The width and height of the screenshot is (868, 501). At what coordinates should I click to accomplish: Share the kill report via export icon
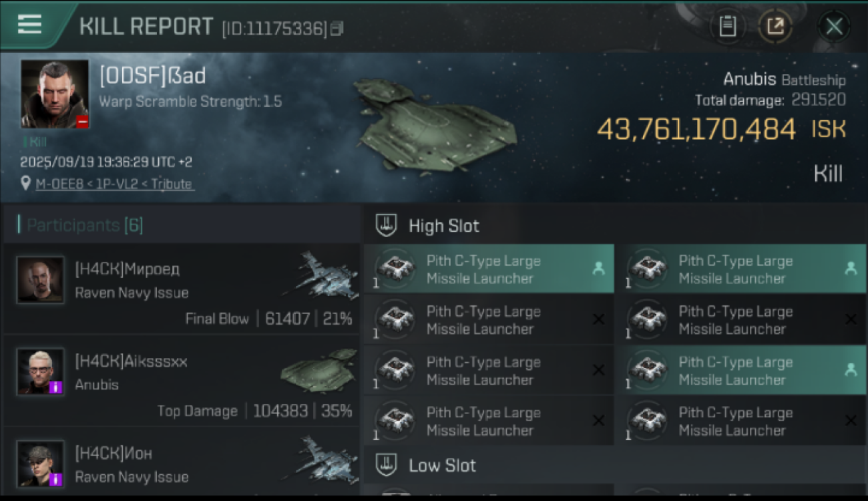[x=775, y=27]
